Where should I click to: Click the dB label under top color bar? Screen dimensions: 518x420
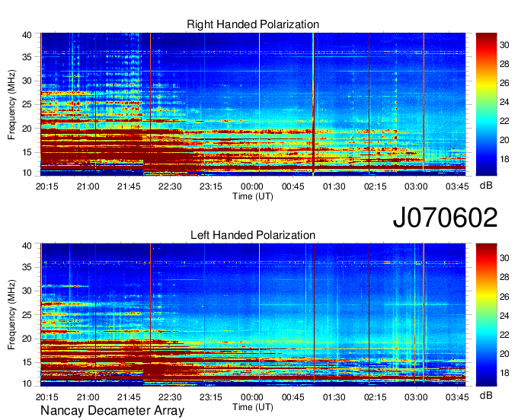(x=486, y=186)
